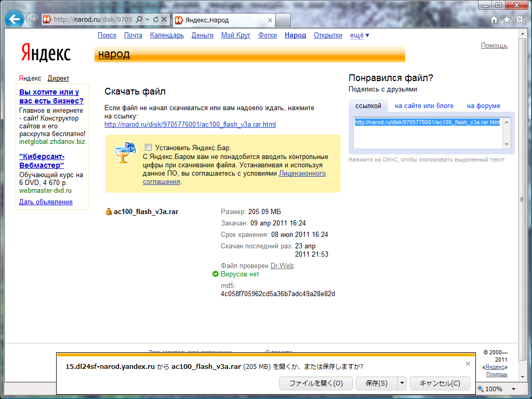Reload the page with the refresh icon
The height and width of the screenshot is (399, 532).
[x=156, y=20]
